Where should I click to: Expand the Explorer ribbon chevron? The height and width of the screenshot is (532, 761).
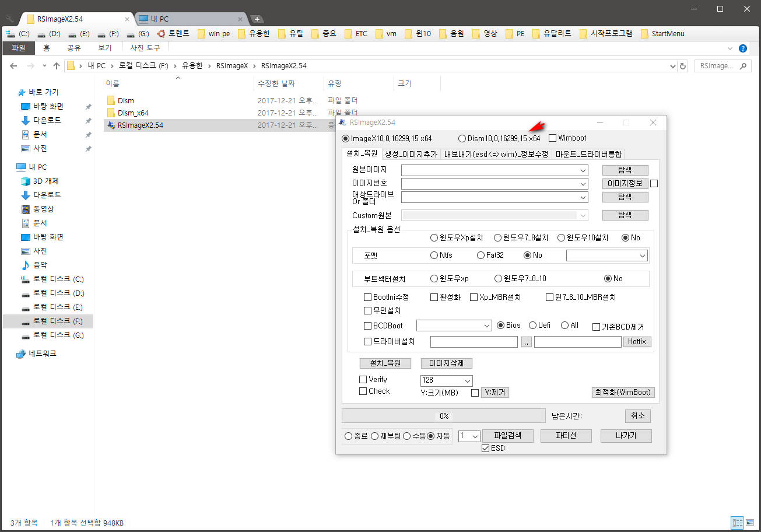730,48
